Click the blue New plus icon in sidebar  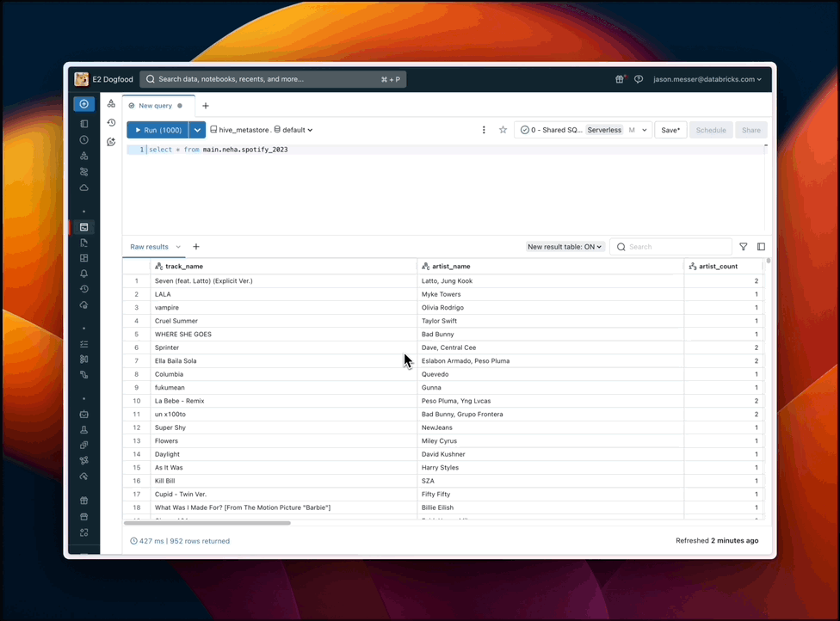click(83, 104)
